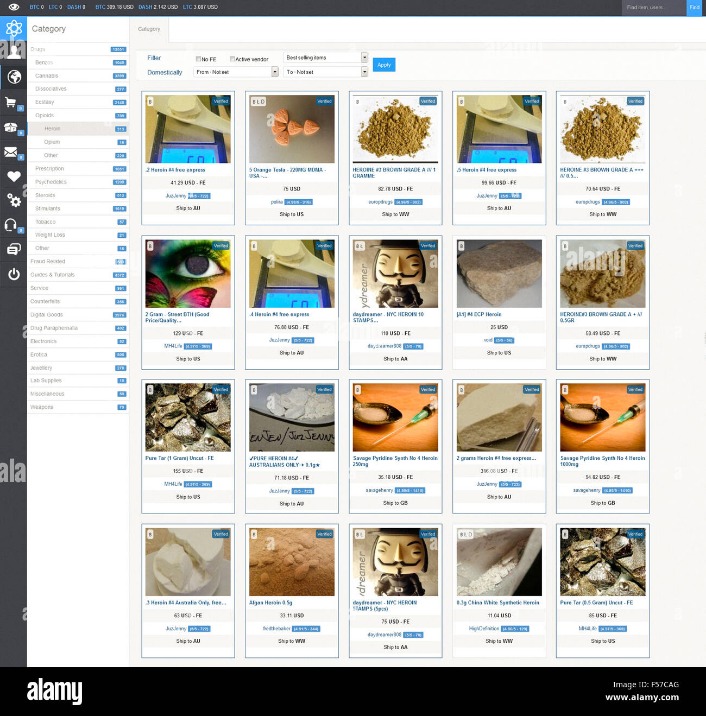Image resolution: width=706 pixels, height=716 pixels.
Task: Open the envelope messages icon
Action: click(x=11, y=152)
